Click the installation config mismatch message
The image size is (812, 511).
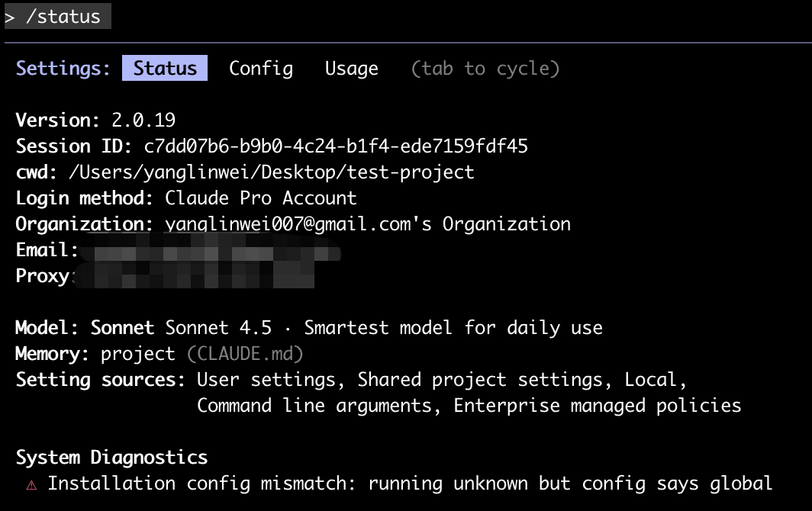(x=410, y=484)
